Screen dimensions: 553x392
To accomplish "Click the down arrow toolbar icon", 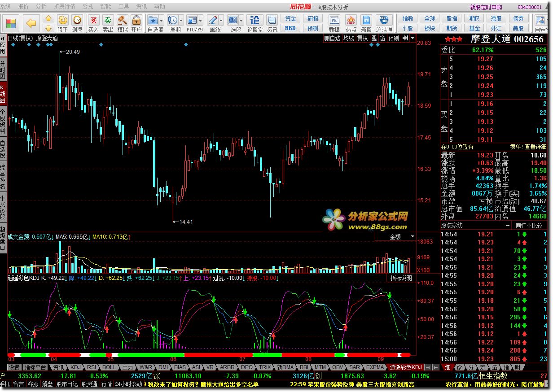I will (x=48, y=28).
